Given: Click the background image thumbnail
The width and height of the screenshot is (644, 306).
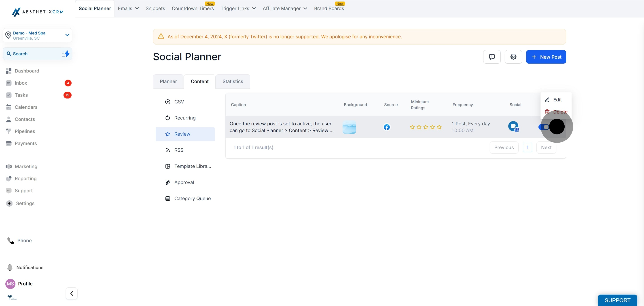Looking at the screenshot, I should [349, 127].
